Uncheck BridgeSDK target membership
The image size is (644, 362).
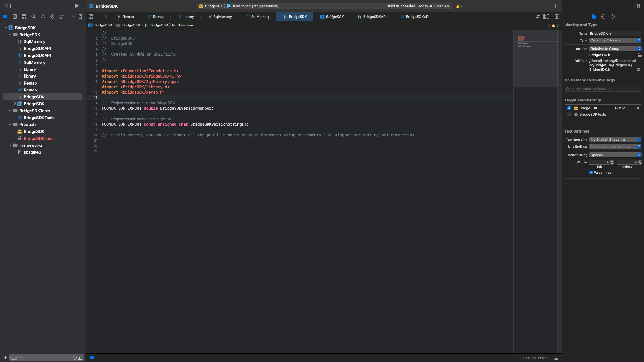569,108
